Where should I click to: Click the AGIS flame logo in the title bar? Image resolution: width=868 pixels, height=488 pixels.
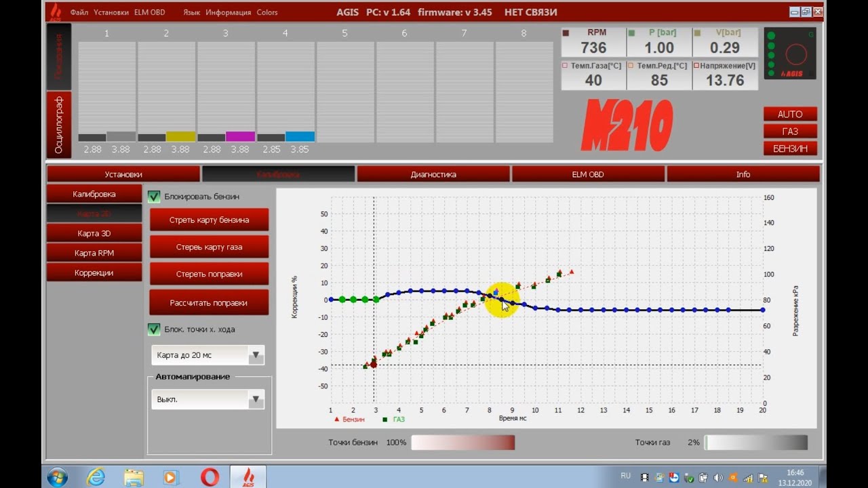click(56, 12)
